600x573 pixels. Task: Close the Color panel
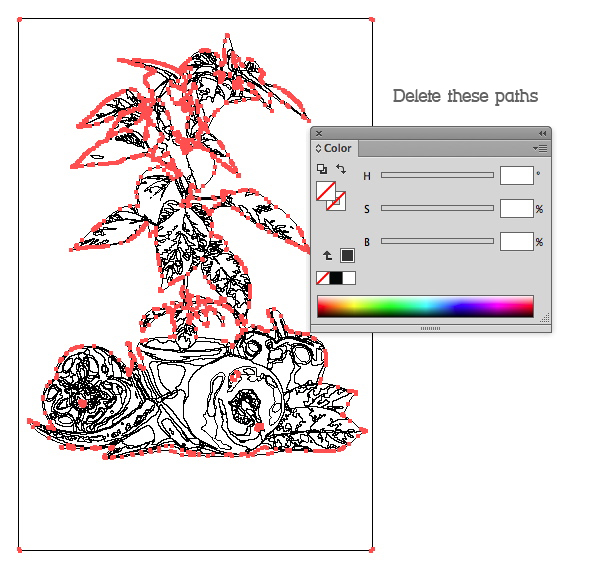(x=319, y=133)
